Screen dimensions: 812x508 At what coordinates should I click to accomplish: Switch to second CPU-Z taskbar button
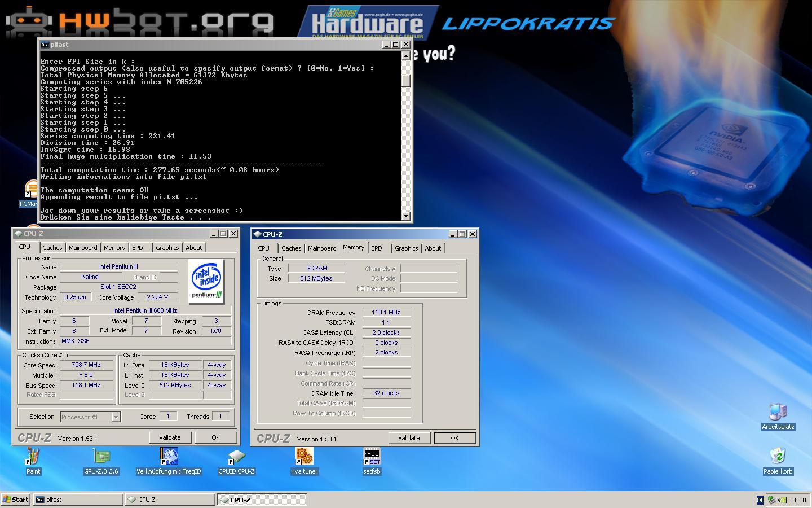(262, 500)
